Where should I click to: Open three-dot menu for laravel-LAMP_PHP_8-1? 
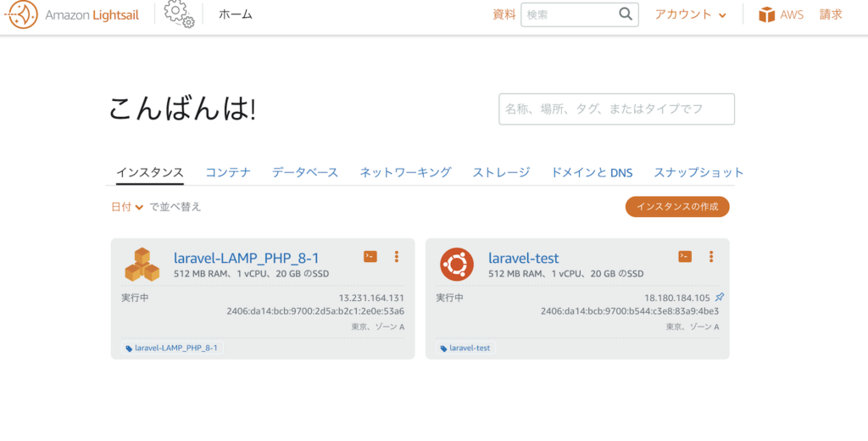397,256
